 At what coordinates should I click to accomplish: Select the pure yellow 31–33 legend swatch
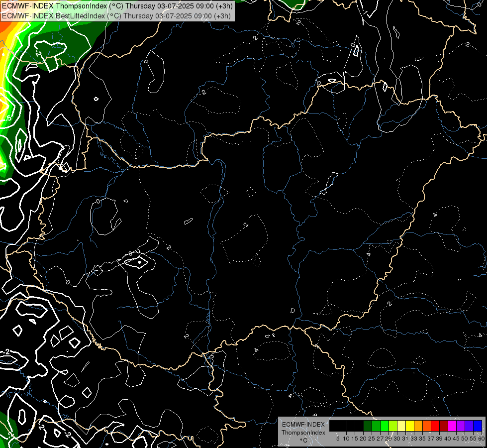[x=410, y=426]
